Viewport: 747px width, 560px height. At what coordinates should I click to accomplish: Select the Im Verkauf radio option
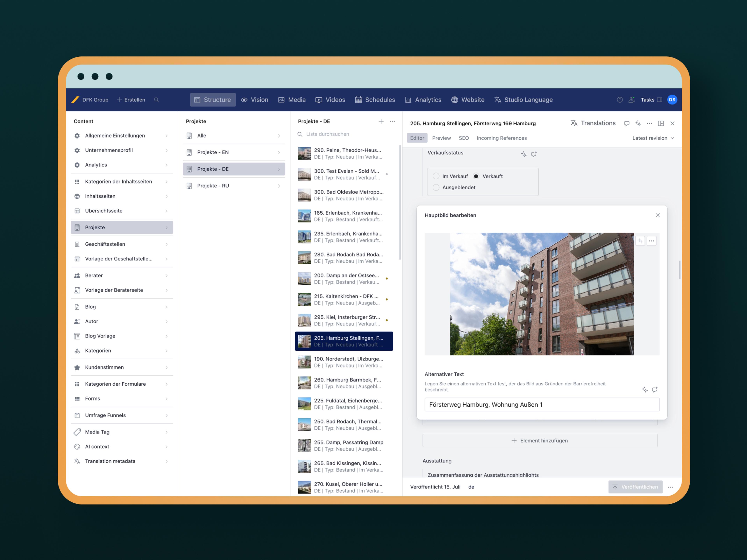pos(436,176)
